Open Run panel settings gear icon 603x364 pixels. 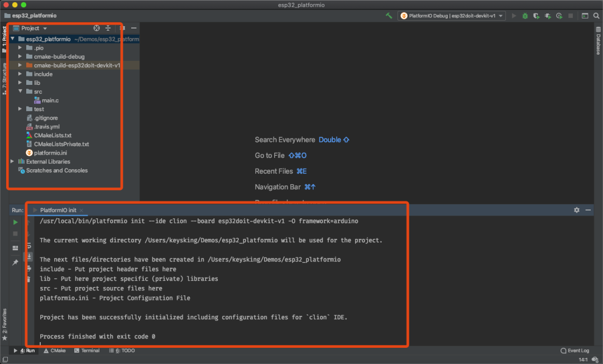(577, 210)
